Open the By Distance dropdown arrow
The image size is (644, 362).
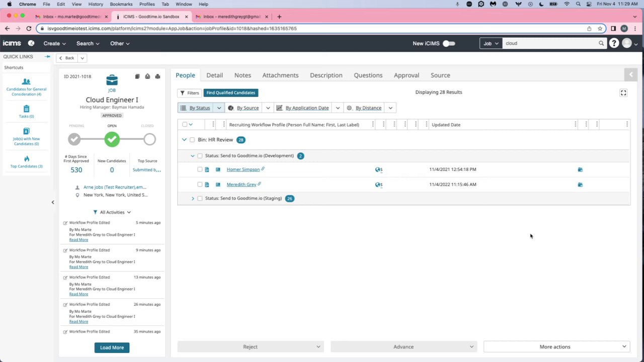(390, 108)
